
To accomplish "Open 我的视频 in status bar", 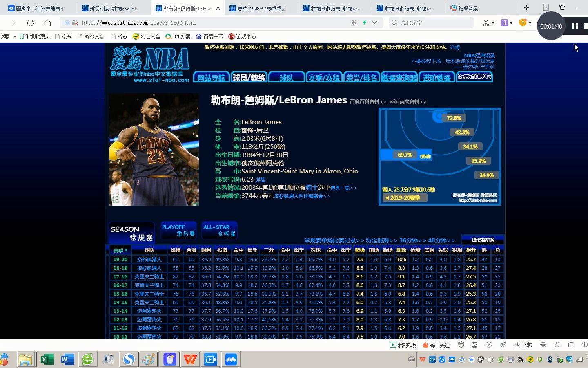I will [403, 345].
